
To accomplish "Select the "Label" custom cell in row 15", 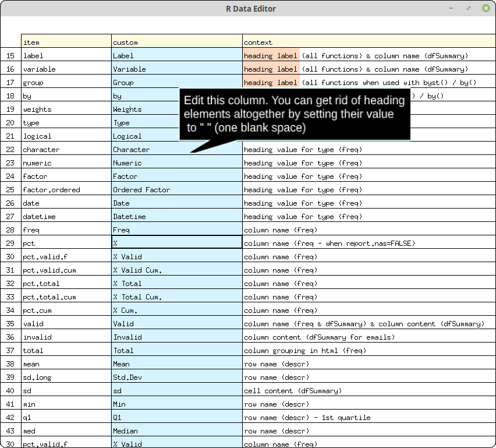I will tap(177, 56).
